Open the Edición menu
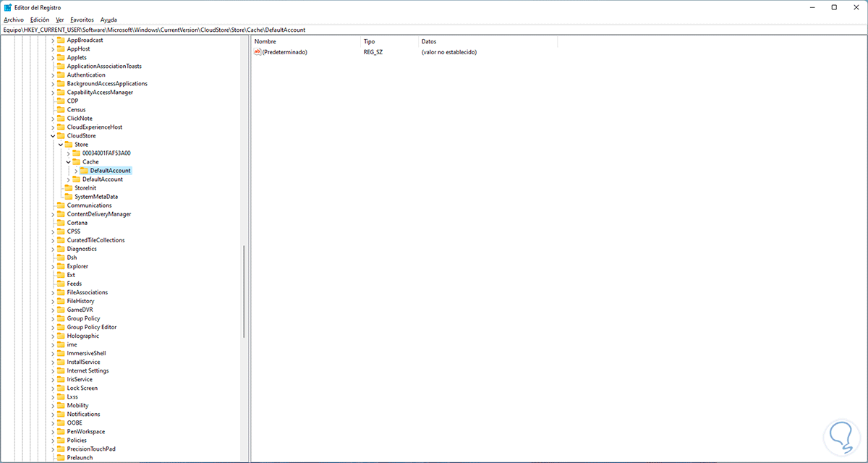Viewport: 868px width, 463px height. pyautogui.click(x=40, y=20)
